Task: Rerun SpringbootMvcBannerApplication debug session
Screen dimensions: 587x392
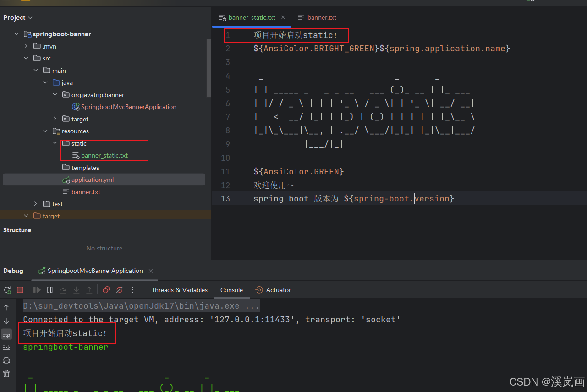Action: click(x=7, y=290)
